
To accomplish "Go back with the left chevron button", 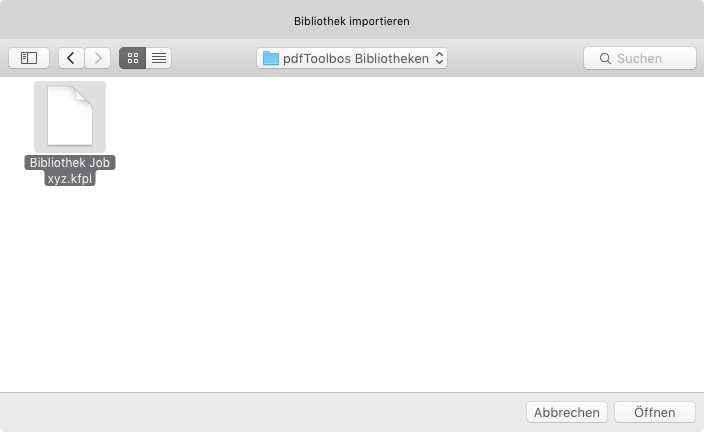I will pos(71,58).
